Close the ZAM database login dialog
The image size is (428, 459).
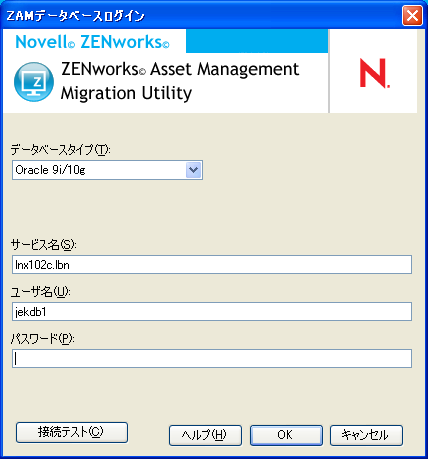coord(412,16)
